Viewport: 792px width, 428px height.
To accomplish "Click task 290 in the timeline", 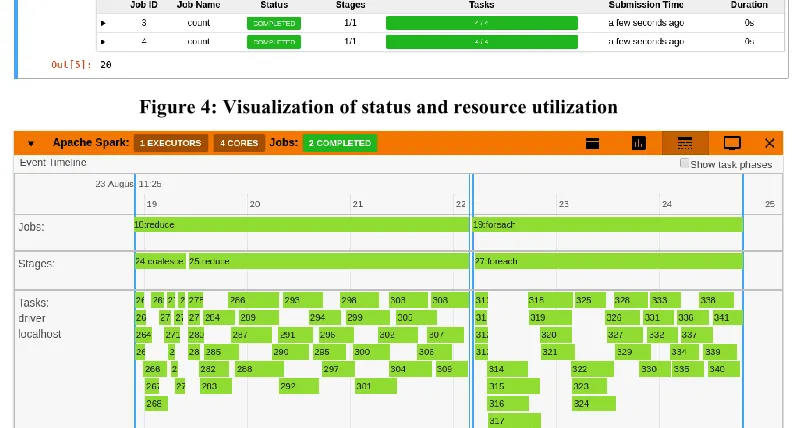I will tap(290, 352).
